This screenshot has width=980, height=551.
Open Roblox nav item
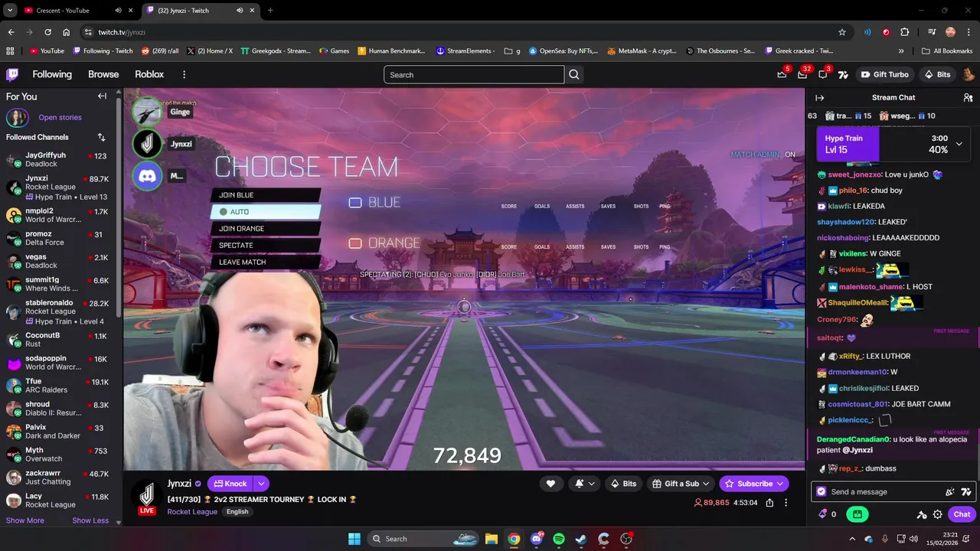point(149,74)
